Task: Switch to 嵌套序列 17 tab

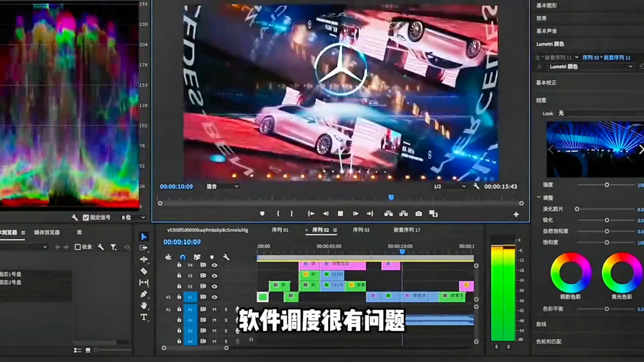Action: pyautogui.click(x=407, y=230)
